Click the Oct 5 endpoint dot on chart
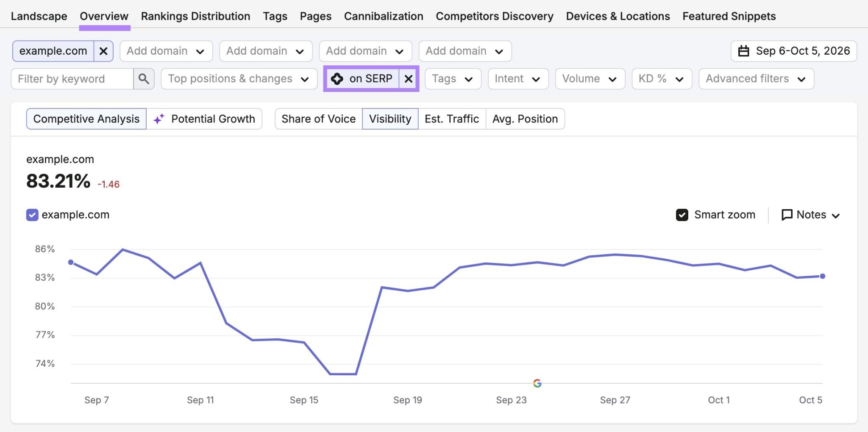 point(822,276)
